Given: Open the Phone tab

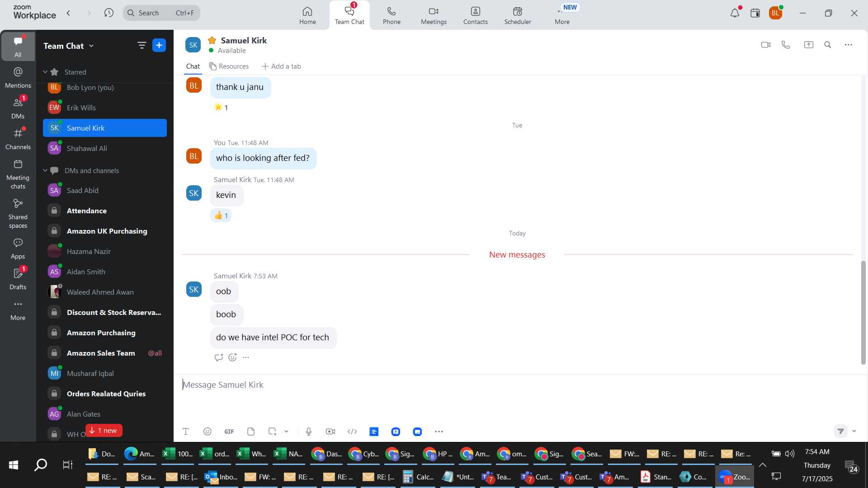Looking at the screenshot, I should 392,15.
